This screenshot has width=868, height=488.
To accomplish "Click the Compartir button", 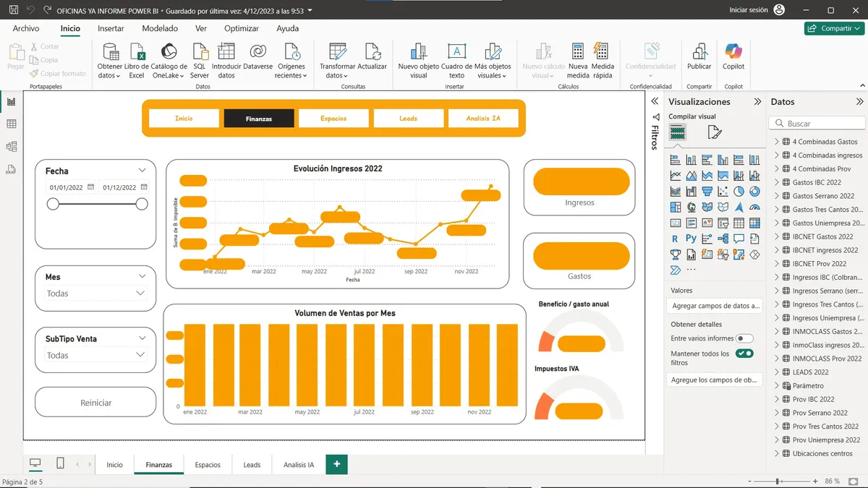I will [x=834, y=28].
